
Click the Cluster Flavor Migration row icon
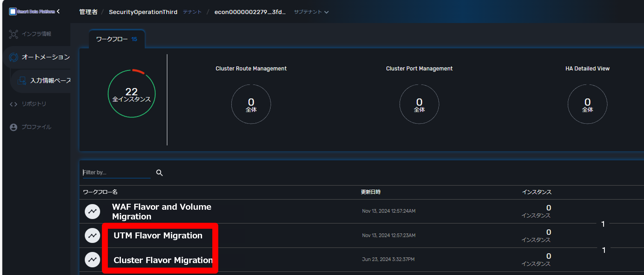(x=93, y=260)
